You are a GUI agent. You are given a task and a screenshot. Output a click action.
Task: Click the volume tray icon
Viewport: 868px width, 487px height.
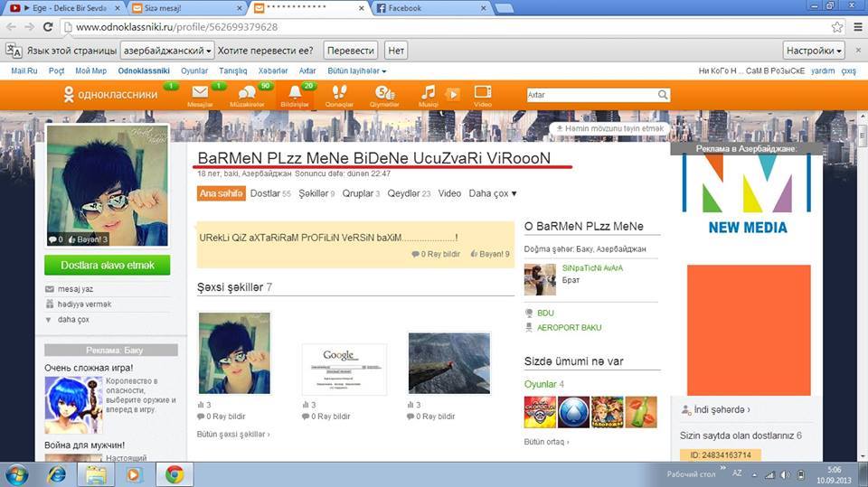785,475
